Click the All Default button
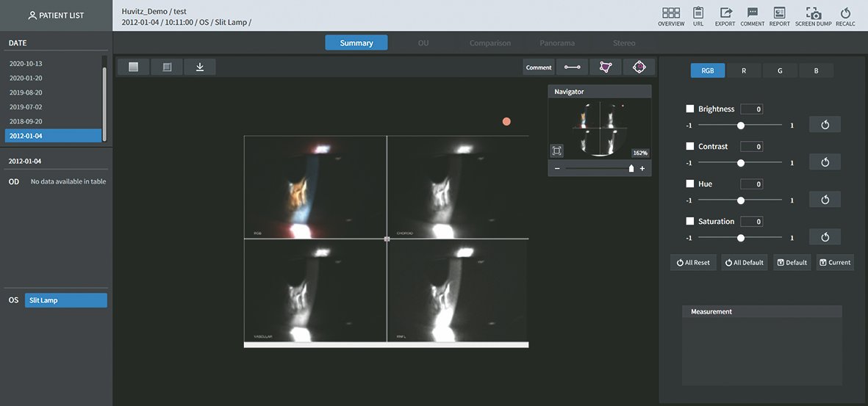 coord(744,262)
